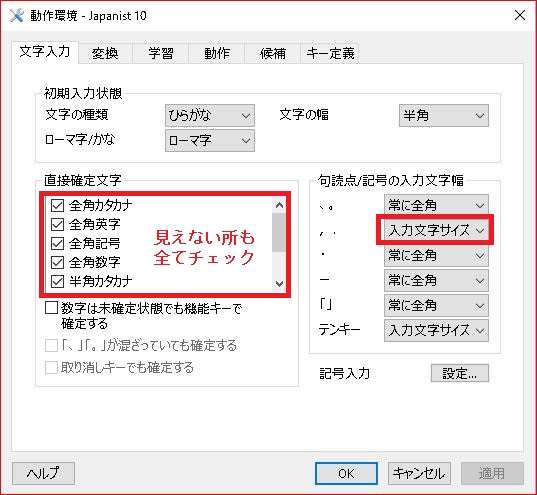Open the 、。 width dropdown
This screenshot has width=537, height=495.
(x=436, y=206)
